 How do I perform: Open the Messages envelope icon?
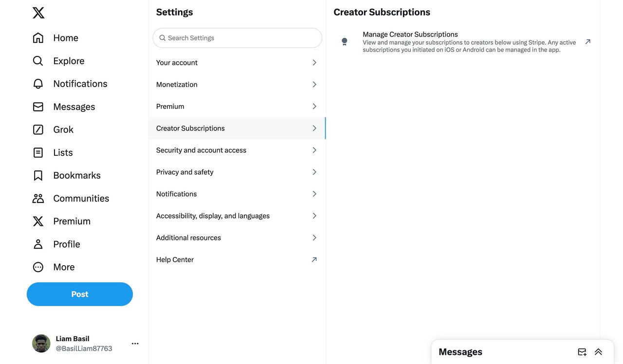point(38,107)
